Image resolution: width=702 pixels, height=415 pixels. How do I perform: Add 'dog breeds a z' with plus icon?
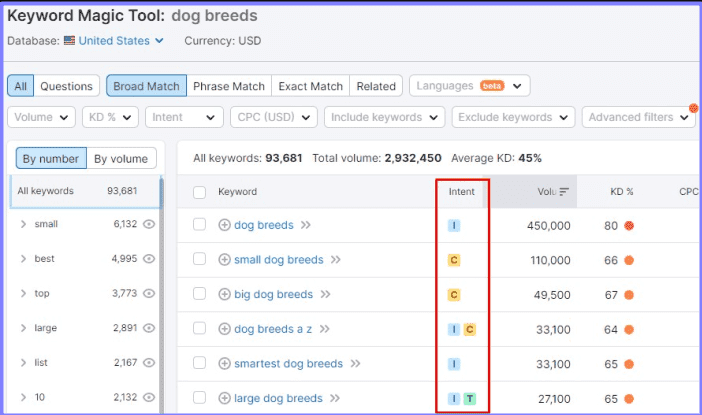click(x=224, y=329)
